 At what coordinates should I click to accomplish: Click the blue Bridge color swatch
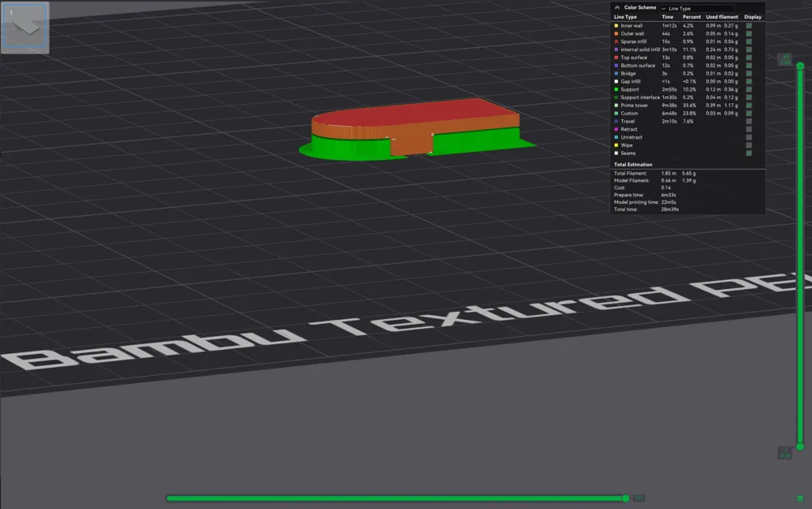616,74
